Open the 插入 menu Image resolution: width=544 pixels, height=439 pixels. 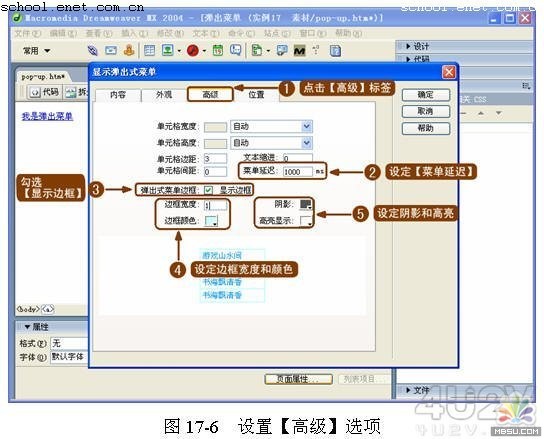135,33
